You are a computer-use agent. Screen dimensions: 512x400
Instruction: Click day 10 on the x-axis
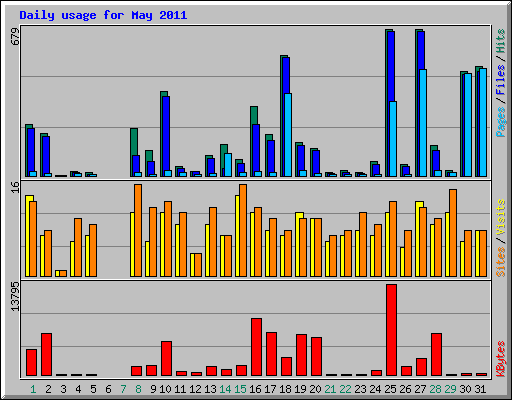(x=165, y=389)
